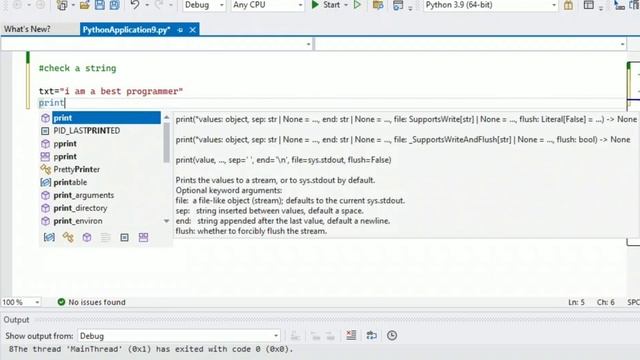Image resolution: width=640 pixels, height=360 pixels.
Task: Expand the New Project dropdown arrow
Action: pos(73,5)
